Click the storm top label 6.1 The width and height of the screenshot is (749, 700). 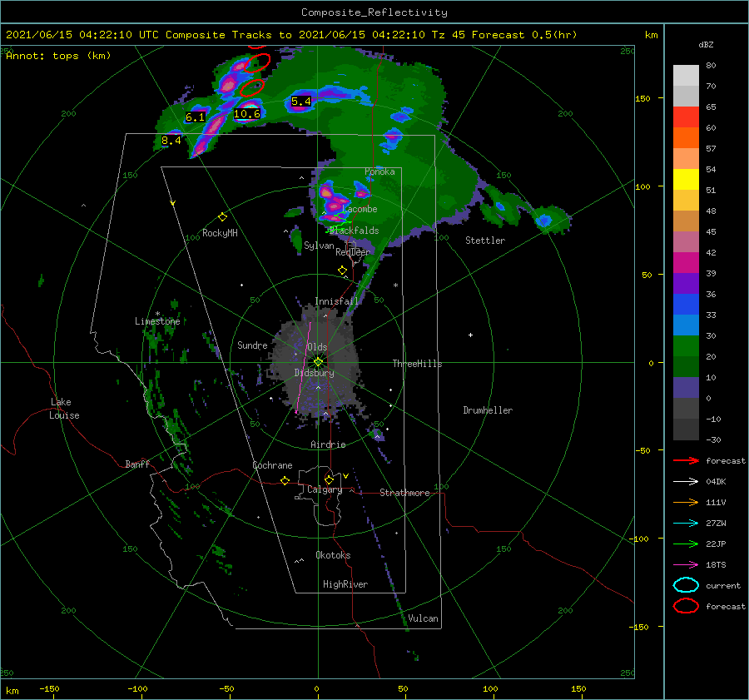[196, 117]
